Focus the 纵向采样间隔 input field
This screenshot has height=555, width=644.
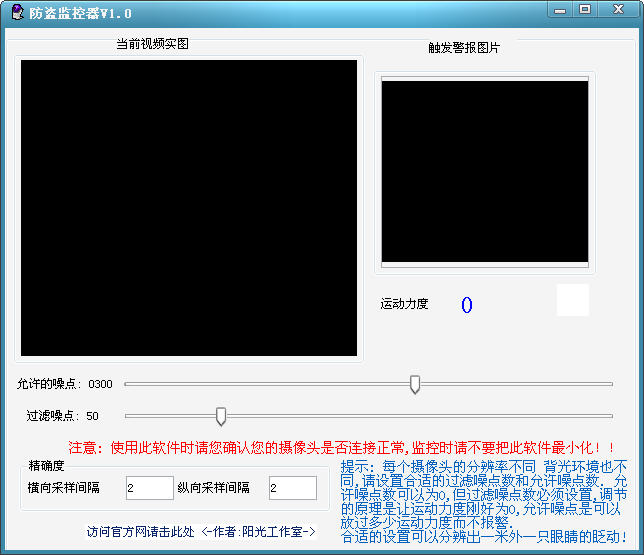click(293, 488)
